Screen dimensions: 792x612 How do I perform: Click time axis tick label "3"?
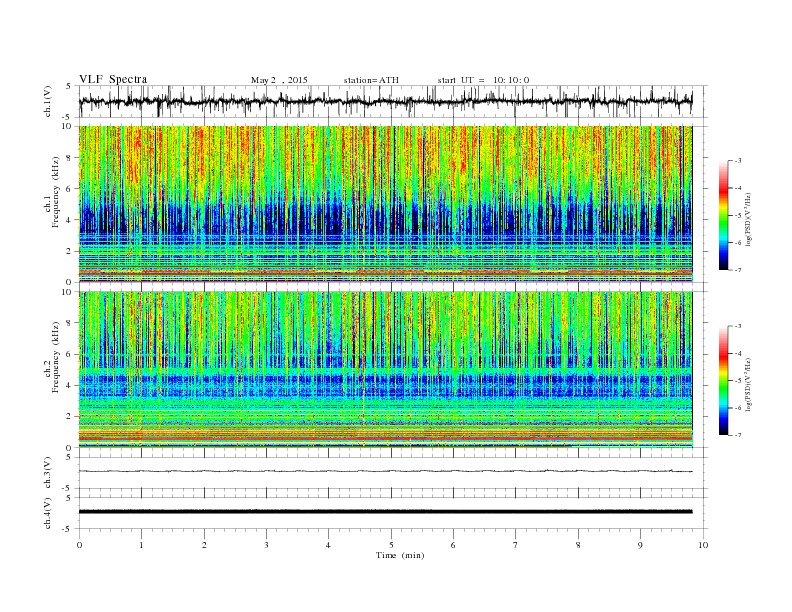pos(266,545)
